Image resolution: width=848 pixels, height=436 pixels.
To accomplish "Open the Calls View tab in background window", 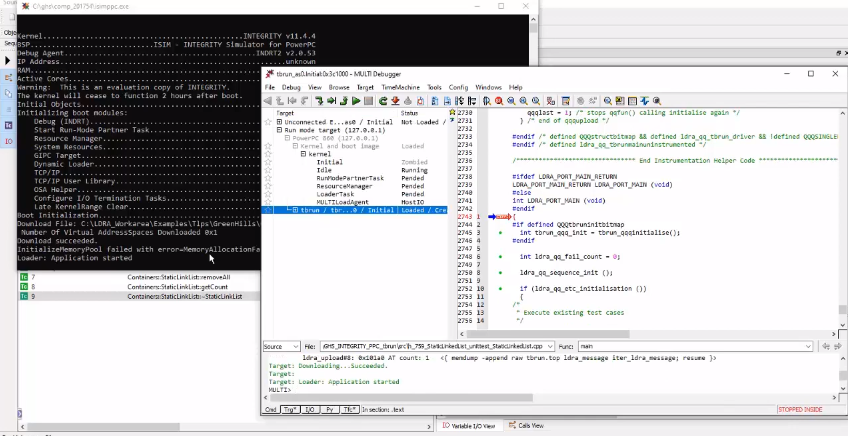I will 526,426.
